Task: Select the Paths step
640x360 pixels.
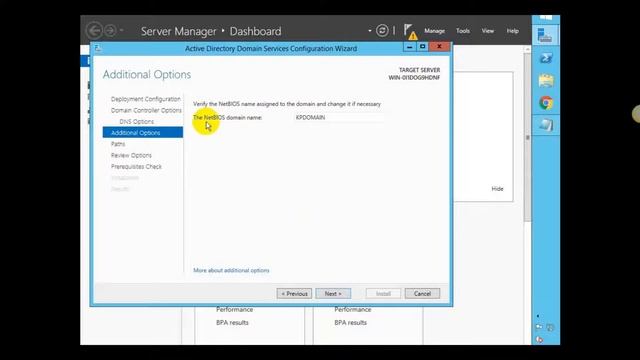Action: 118,144
